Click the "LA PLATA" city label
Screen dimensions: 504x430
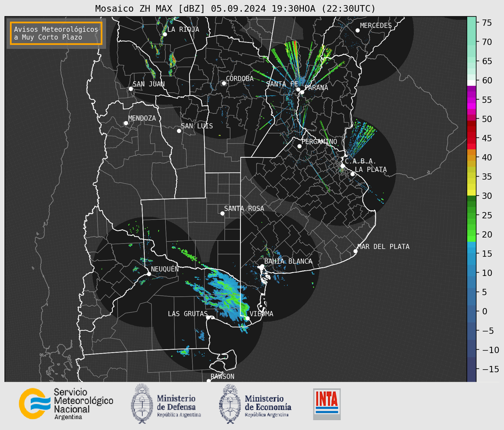click(x=371, y=170)
